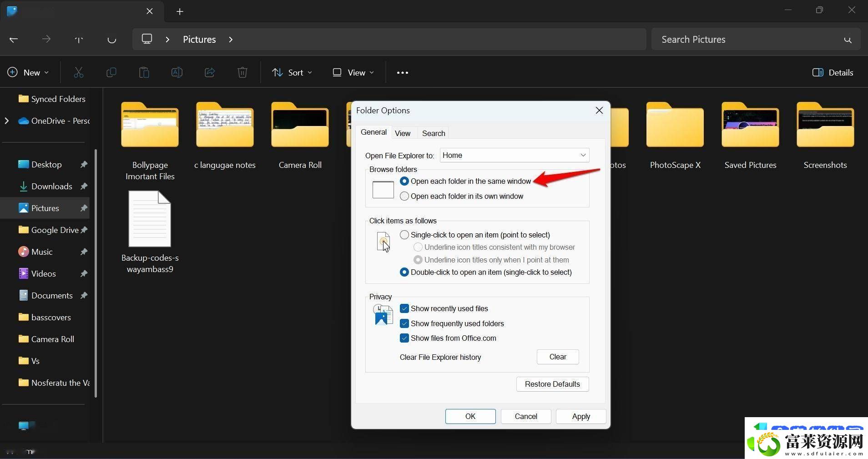Uncheck Show files from Office.com
The width and height of the screenshot is (868, 459).
click(x=448, y=338)
